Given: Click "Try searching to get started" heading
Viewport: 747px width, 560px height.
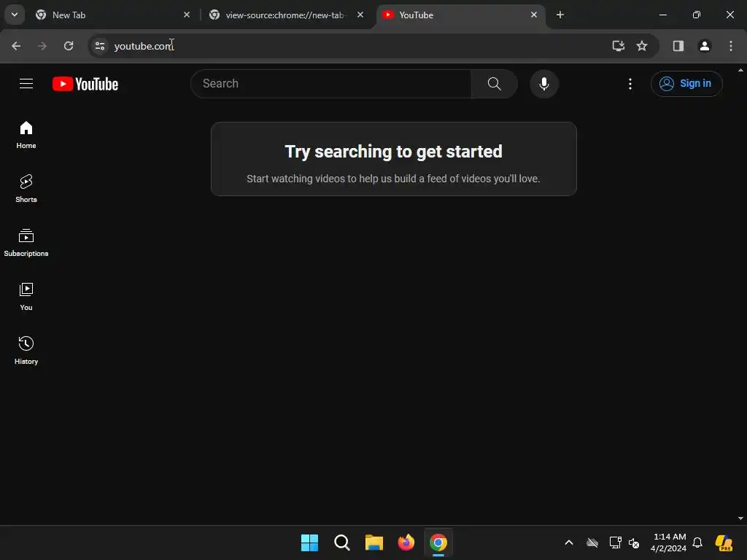Looking at the screenshot, I should (x=393, y=152).
